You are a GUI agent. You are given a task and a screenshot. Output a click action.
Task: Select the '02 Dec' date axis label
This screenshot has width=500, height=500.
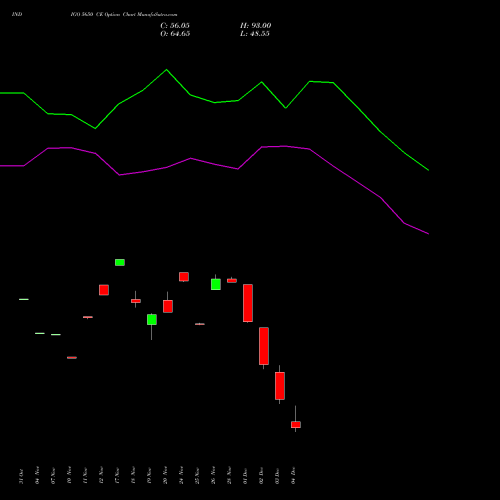click(261, 476)
